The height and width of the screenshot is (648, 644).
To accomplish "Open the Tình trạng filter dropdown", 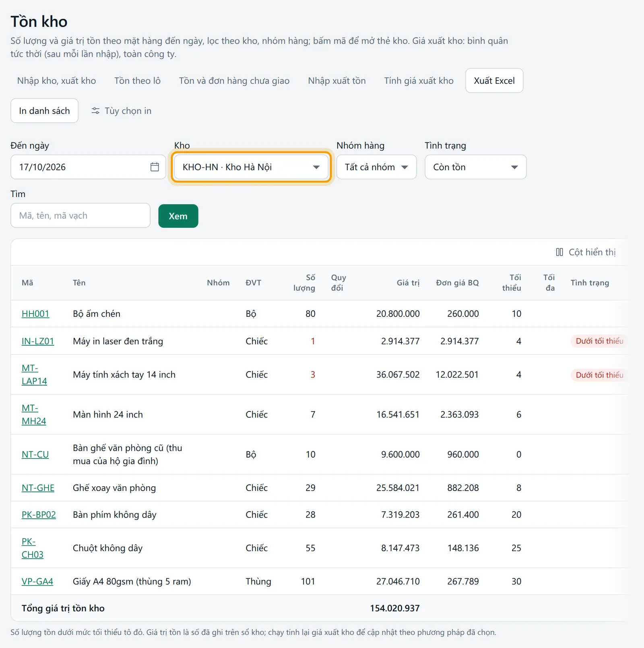I will [475, 167].
